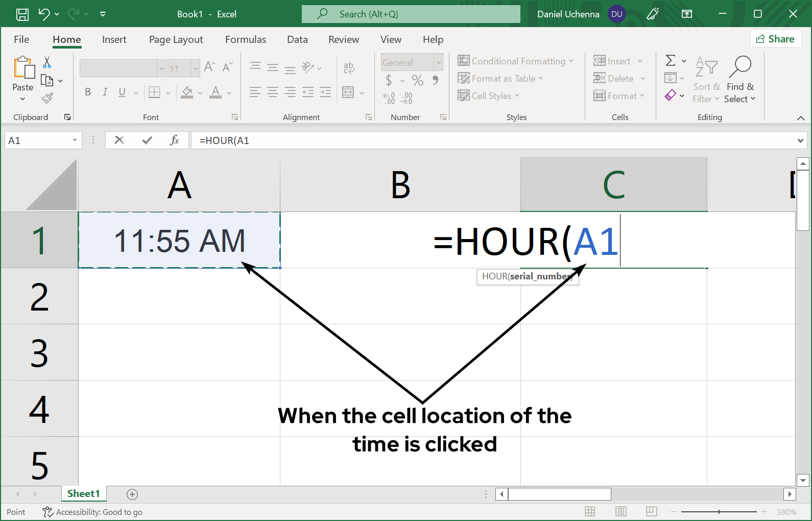Click the zoom slider in status bar
The width and height of the screenshot is (812, 521).
tap(719, 511)
